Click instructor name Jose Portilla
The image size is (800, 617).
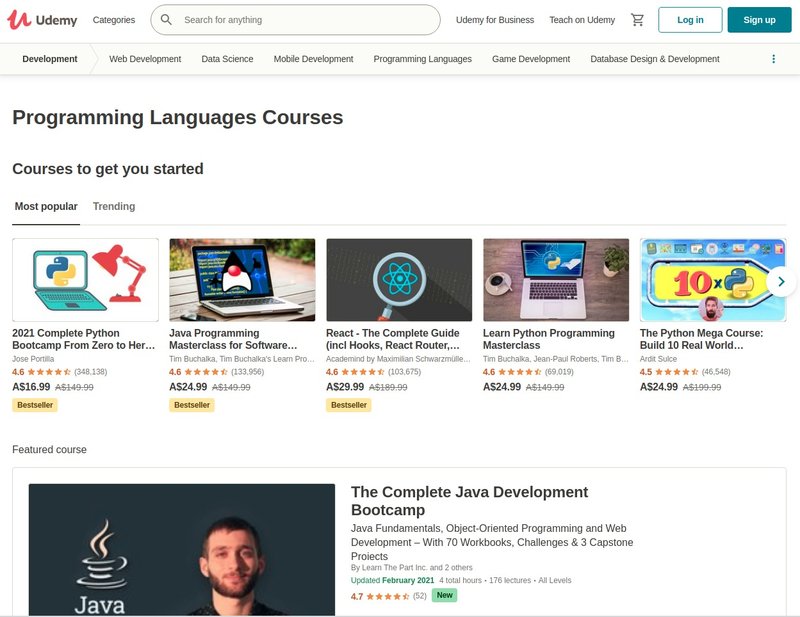33,359
